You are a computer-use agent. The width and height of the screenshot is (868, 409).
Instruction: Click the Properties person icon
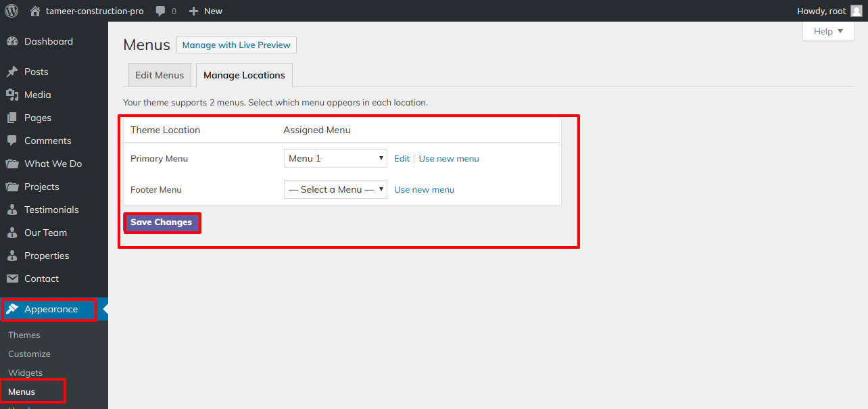(12, 256)
